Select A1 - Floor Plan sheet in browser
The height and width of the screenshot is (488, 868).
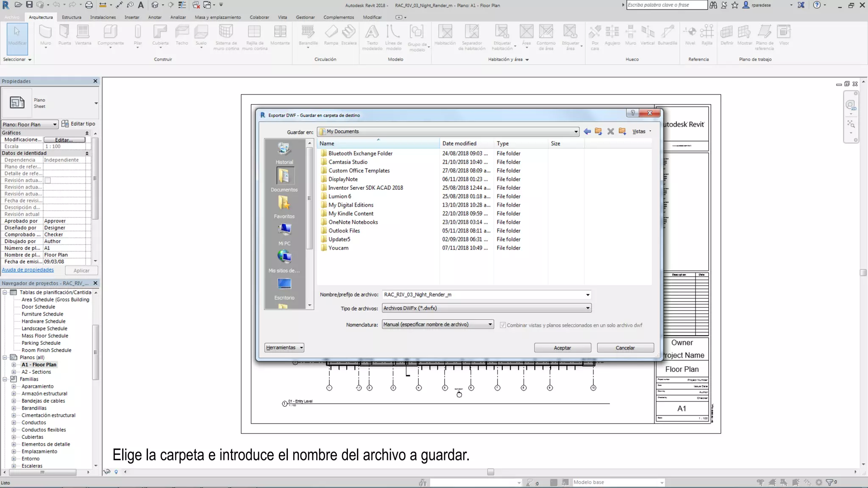[x=39, y=365]
